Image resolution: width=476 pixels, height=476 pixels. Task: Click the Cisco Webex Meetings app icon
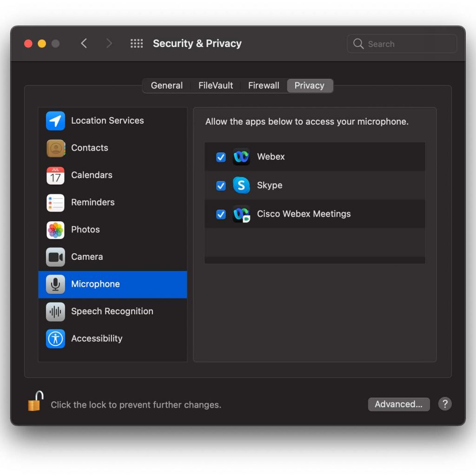tap(241, 214)
